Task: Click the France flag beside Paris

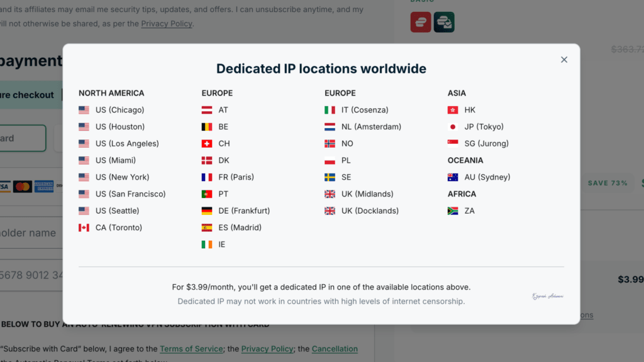Action: (x=206, y=177)
